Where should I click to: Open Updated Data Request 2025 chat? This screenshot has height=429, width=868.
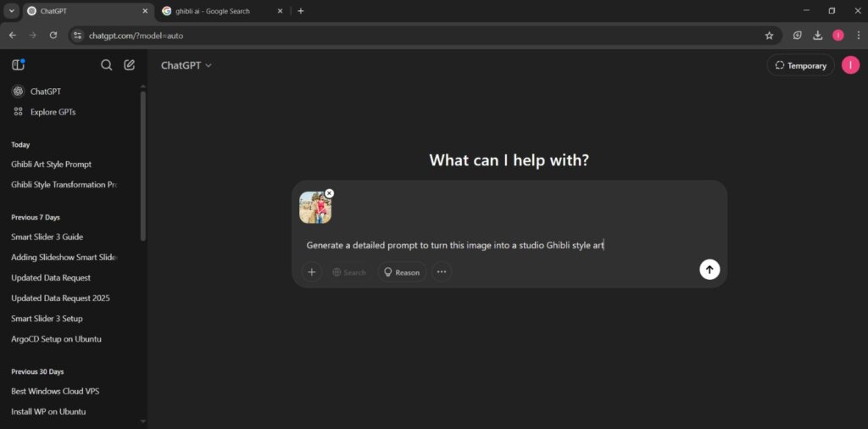click(60, 298)
